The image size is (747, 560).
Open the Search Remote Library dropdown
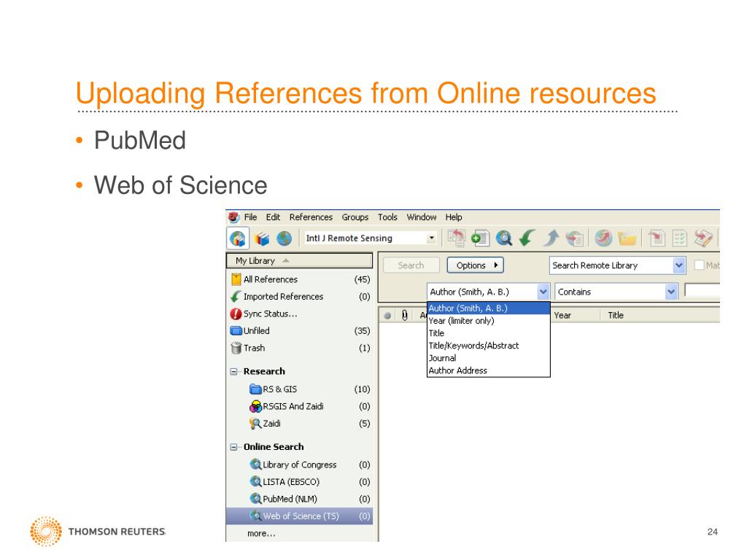[678, 265]
